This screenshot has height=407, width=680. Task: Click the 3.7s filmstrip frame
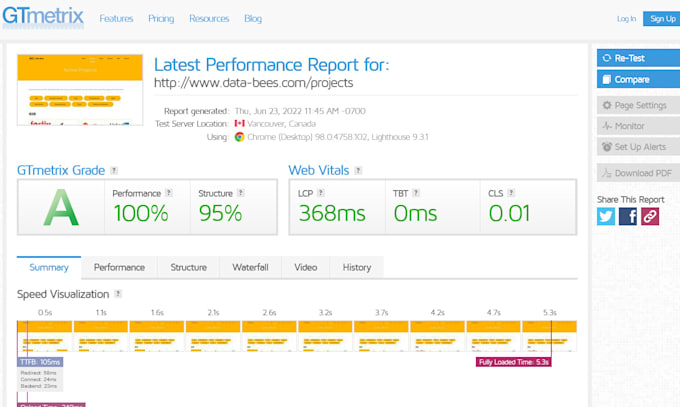click(x=381, y=336)
